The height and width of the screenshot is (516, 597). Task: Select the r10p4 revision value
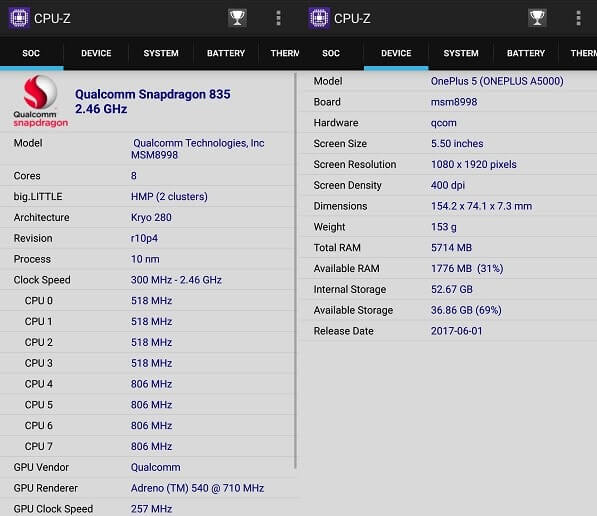pyautogui.click(x=144, y=238)
